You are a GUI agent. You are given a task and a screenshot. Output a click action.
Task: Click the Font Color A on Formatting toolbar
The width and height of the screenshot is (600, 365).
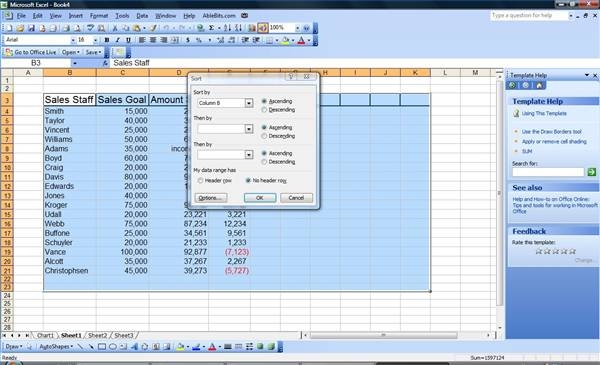point(302,40)
